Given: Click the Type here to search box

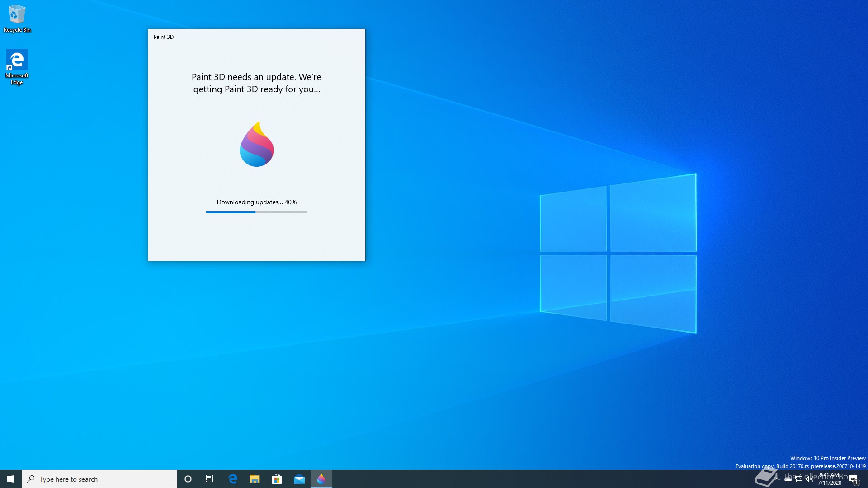Looking at the screenshot, I should (x=99, y=479).
